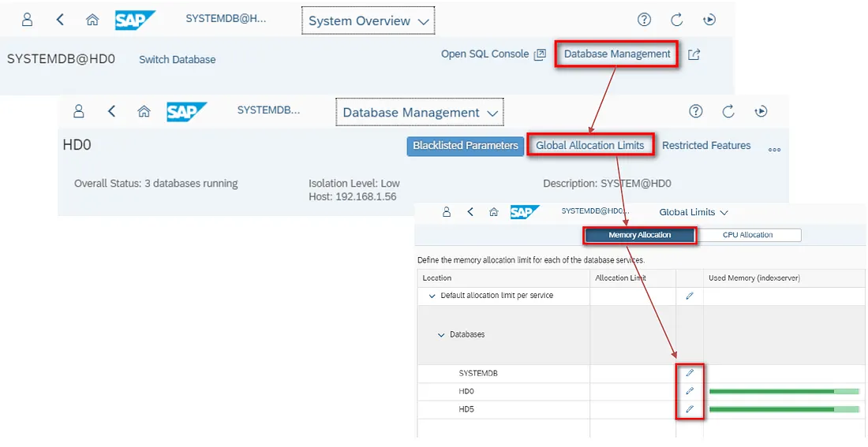Click auto-refresh play icon in System Overview window
The image size is (868, 447).
coord(709,20)
